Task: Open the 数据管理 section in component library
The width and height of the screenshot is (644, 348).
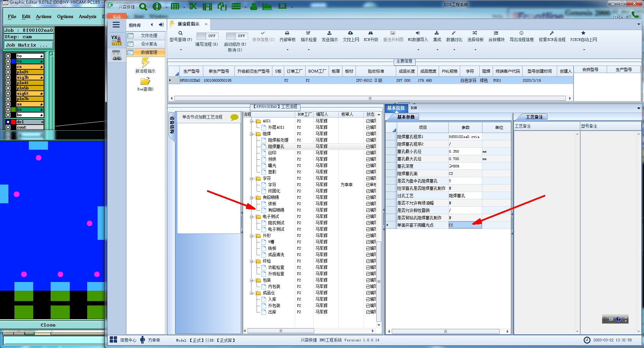Action: (146, 52)
